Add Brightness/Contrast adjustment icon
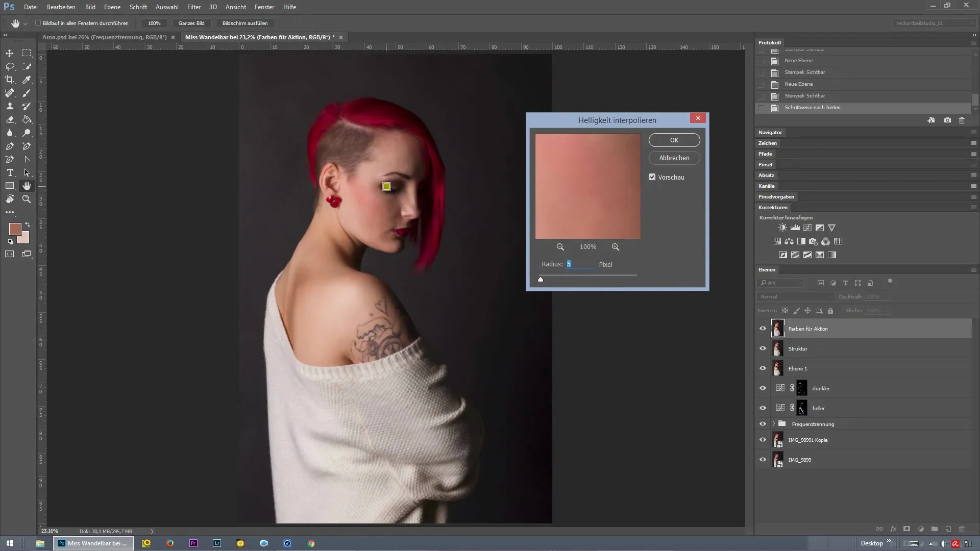The width and height of the screenshot is (980, 551). tap(782, 228)
